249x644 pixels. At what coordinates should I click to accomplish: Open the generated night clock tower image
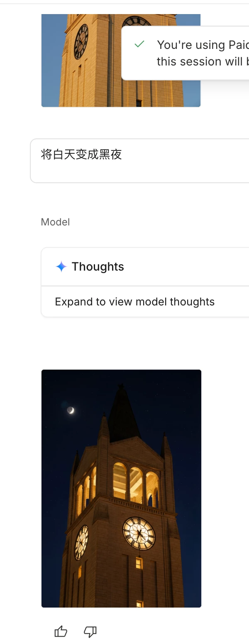point(121,489)
